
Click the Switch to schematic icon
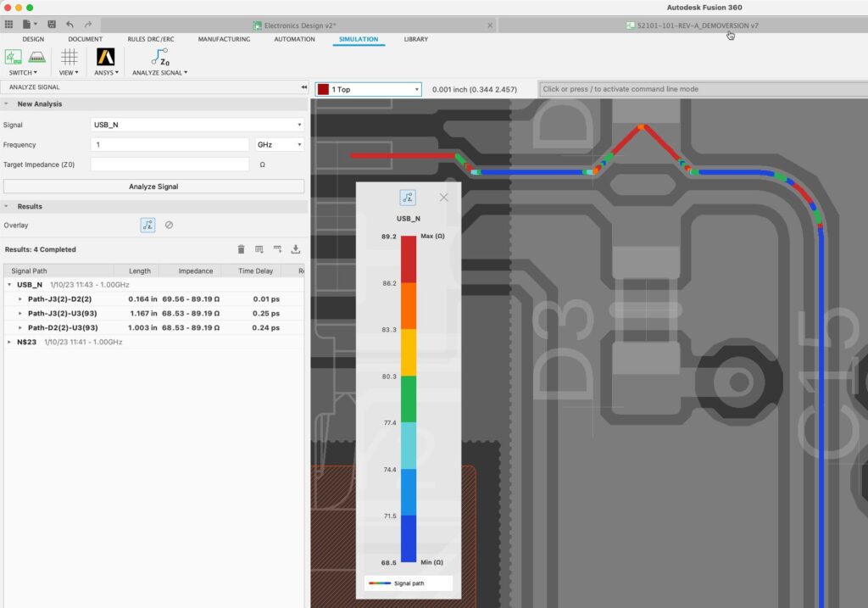coord(14,57)
